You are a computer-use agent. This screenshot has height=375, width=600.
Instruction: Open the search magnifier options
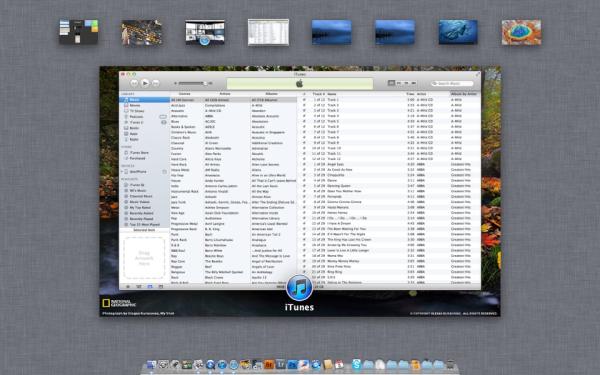pos(435,83)
